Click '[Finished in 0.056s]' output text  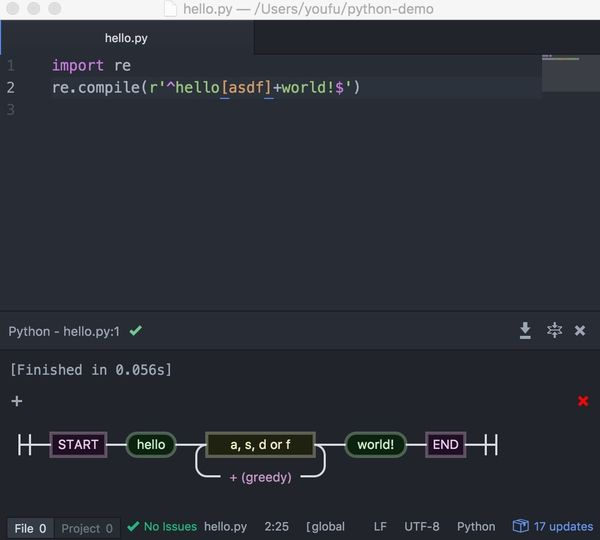pyautogui.click(x=91, y=370)
